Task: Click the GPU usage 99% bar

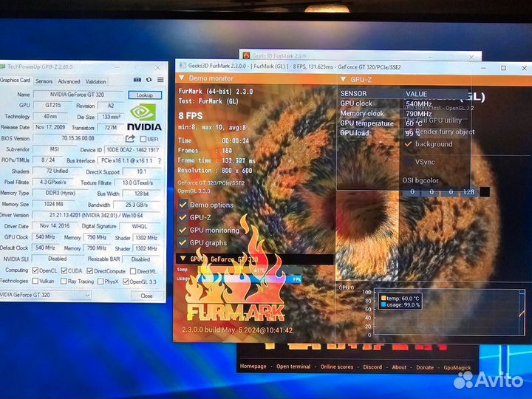Action: point(250,279)
